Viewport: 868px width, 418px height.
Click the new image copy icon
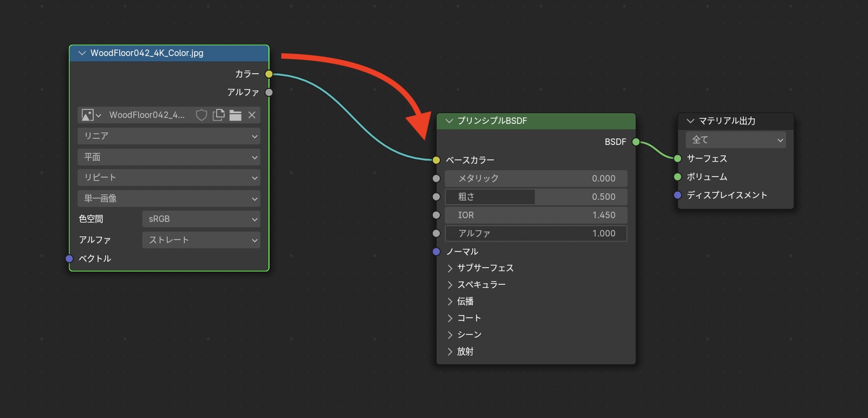pos(218,115)
